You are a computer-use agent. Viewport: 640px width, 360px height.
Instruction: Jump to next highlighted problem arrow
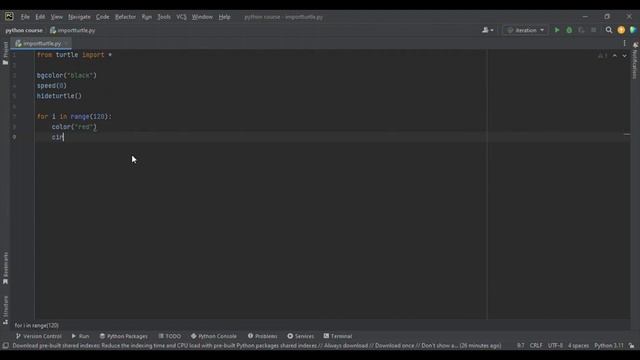point(624,56)
